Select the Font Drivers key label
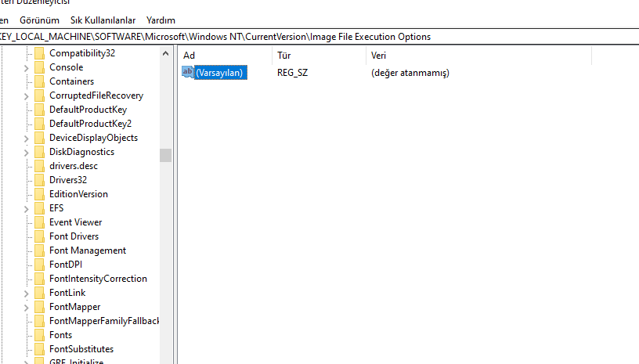 [74, 236]
